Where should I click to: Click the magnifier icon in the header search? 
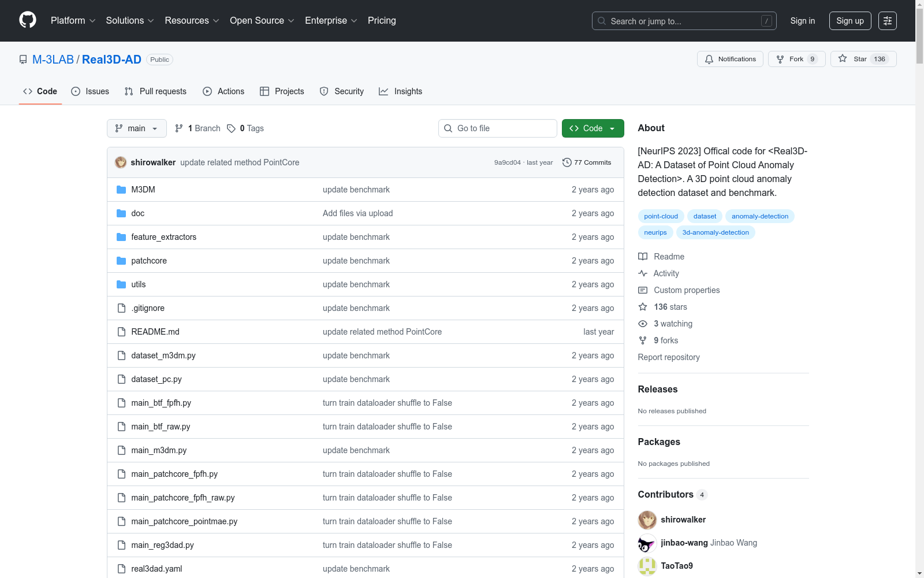602,21
